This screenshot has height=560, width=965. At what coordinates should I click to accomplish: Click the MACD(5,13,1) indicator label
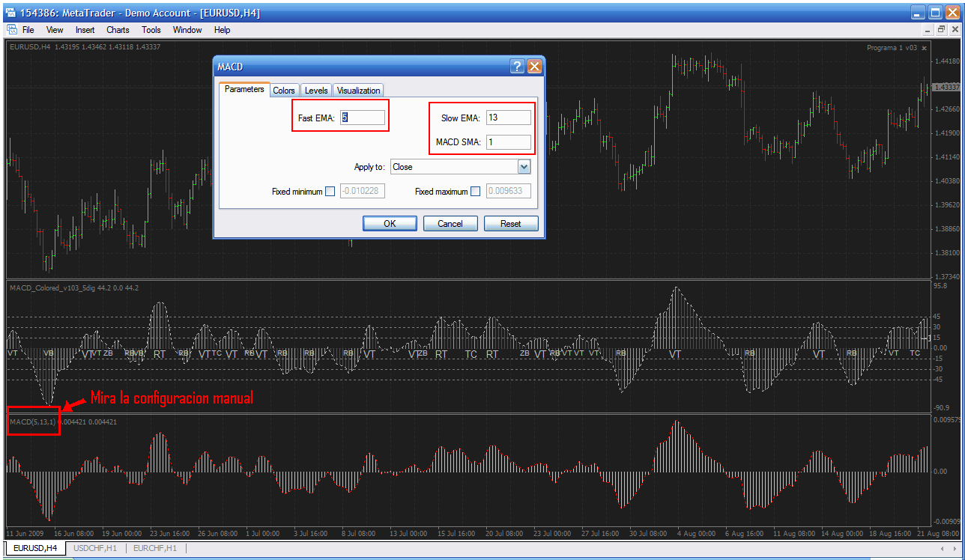click(32, 421)
